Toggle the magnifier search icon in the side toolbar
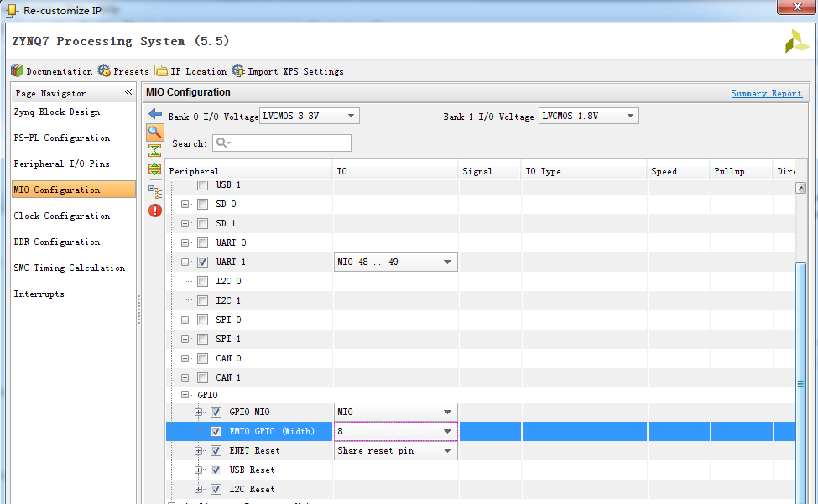Screen dimensions: 818x504 click(x=154, y=132)
